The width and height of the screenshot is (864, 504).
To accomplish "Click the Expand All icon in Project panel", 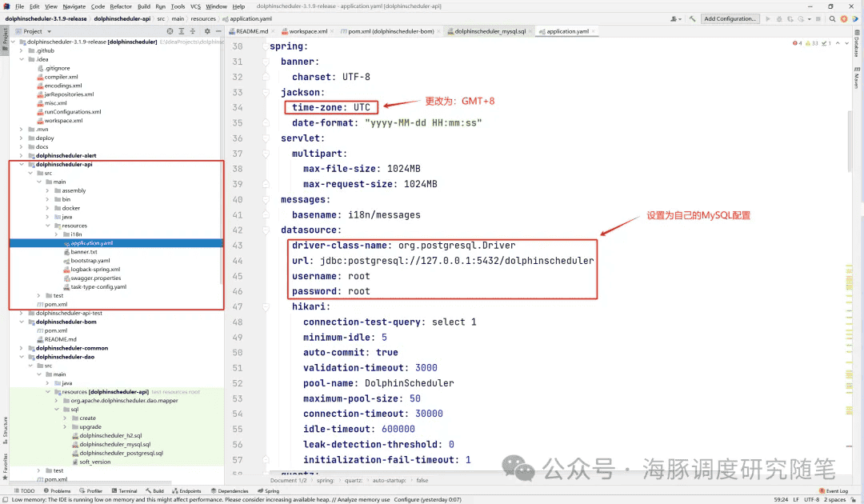I will [x=181, y=31].
